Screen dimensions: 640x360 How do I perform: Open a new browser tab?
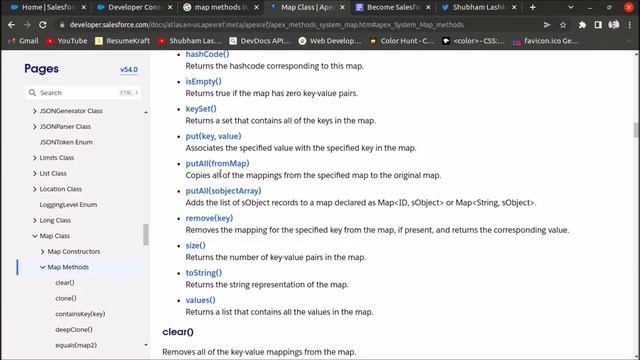pos(532,7)
